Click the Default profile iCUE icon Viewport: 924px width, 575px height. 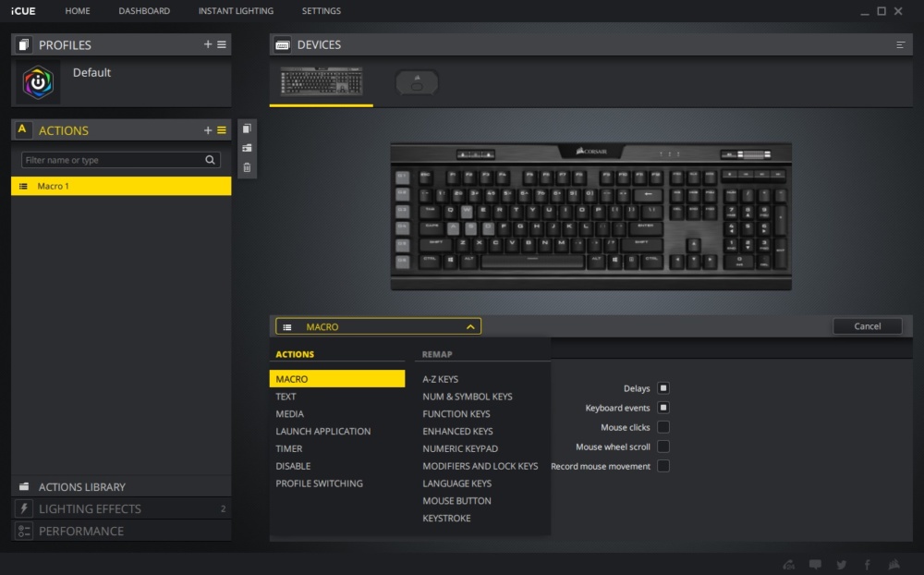(x=38, y=82)
